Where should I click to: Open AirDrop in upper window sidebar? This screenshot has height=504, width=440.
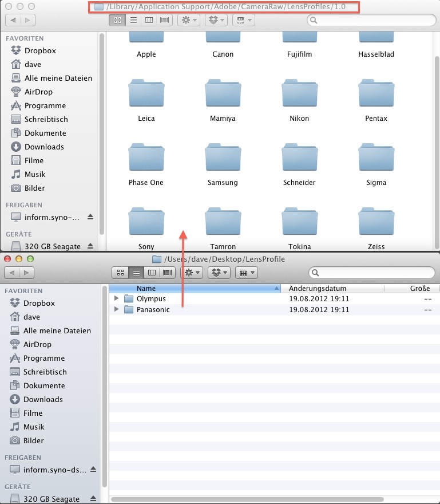pos(31,92)
